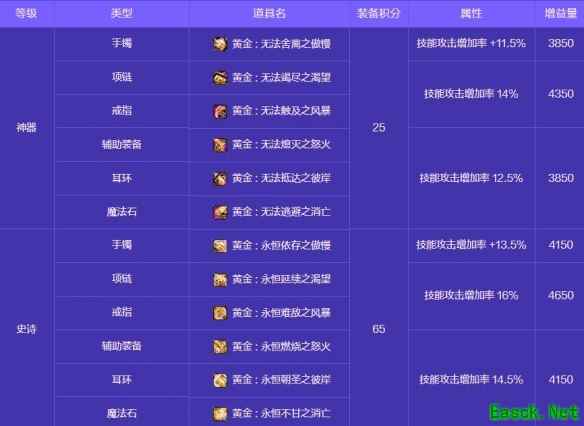Select the 史诗 grade cell
The image size is (584, 426).
tap(26, 329)
